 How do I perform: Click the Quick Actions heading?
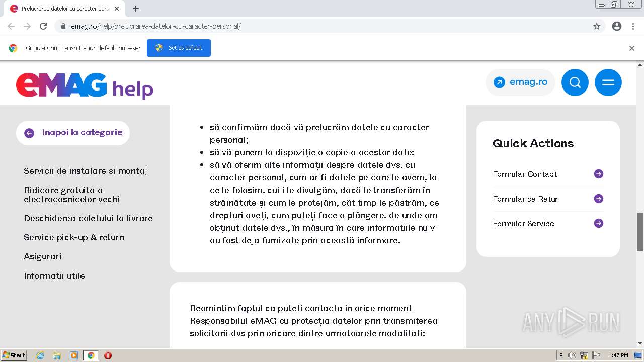[x=533, y=143]
